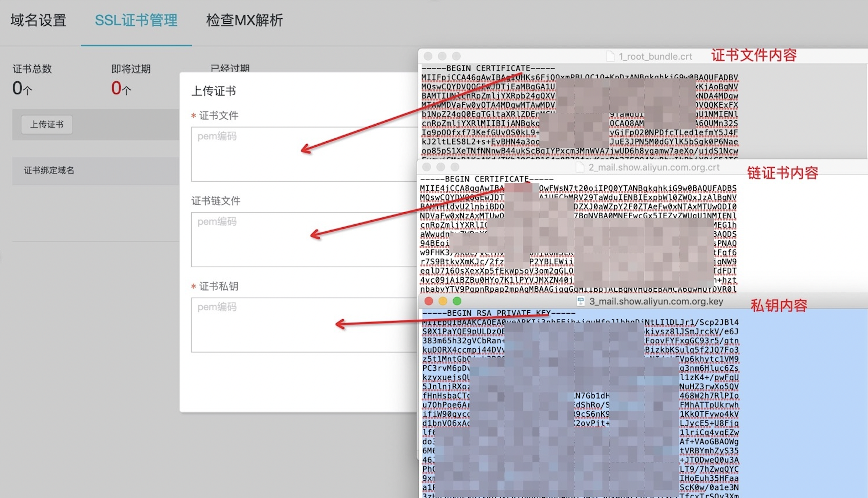Focus the 证书链文件 pem input field
This screenshot has width=868, height=498.
(x=304, y=239)
